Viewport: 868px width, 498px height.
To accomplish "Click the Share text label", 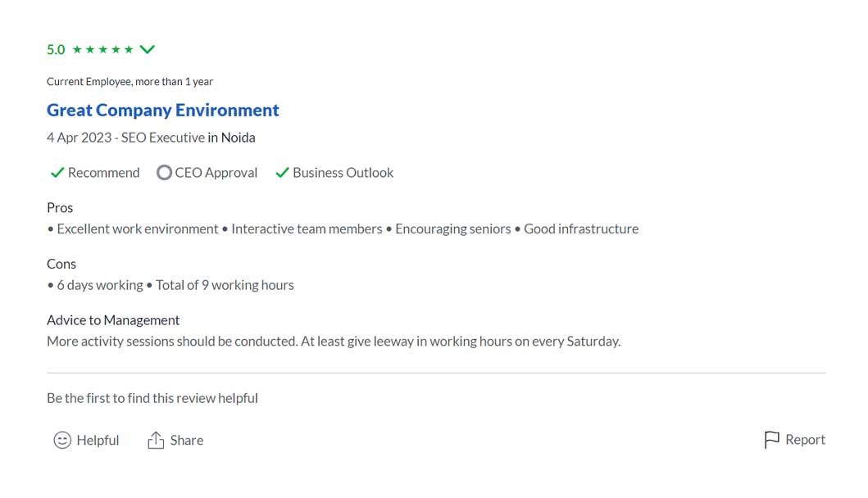I will pyautogui.click(x=187, y=441).
